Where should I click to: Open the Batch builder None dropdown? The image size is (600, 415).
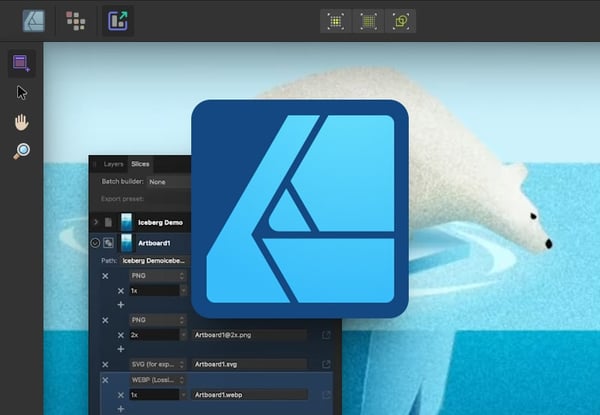169,182
